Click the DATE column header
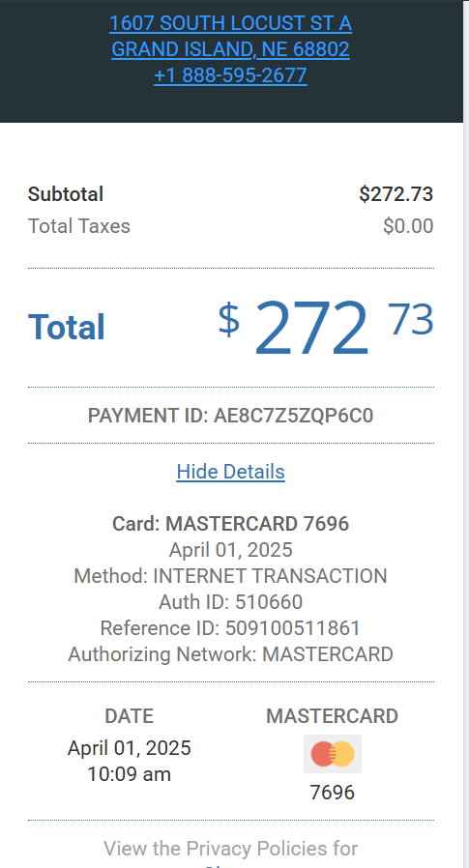This screenshot has height=868, width=469. (129, 716)
